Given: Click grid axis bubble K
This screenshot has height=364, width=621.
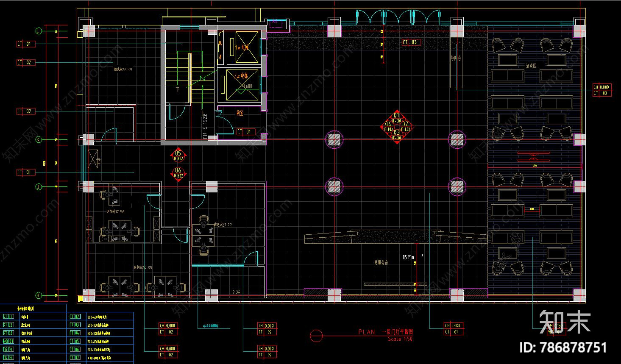Looking at the screenshot, I should point(39,139).
